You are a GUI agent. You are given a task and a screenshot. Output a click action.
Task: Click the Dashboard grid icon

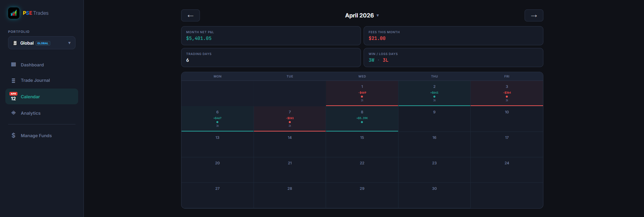pos(13,64)
